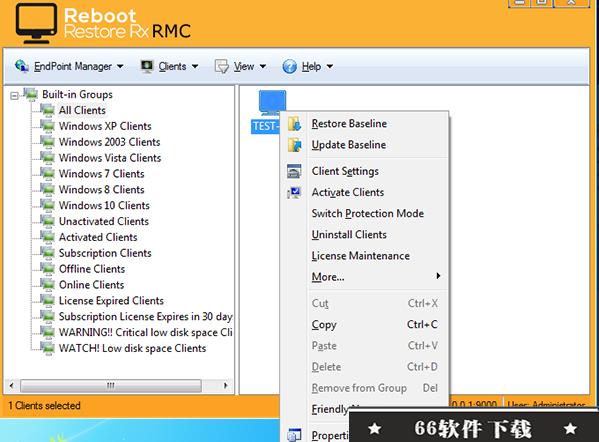Expand the Help dropdown arrow

(330, 66)
